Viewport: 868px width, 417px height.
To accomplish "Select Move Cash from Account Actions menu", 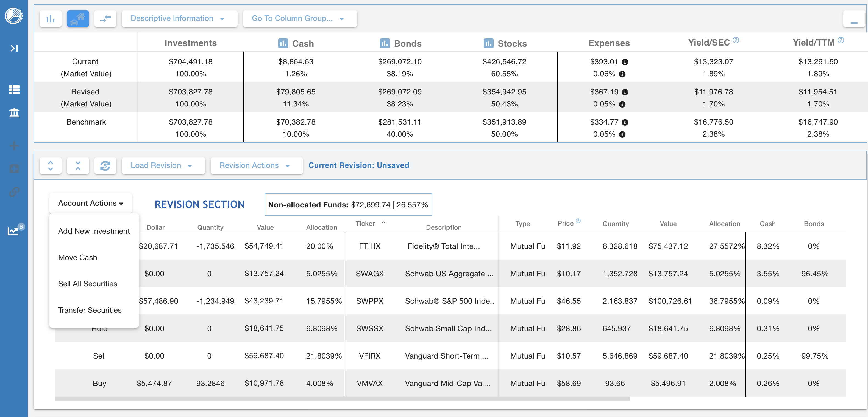I will pos(77,257).
